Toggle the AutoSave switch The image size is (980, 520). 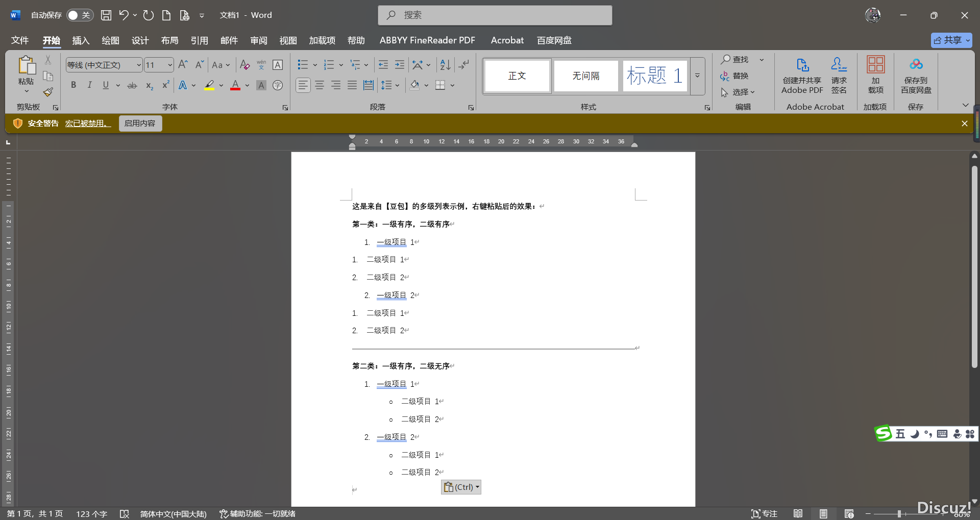(79, 15)
